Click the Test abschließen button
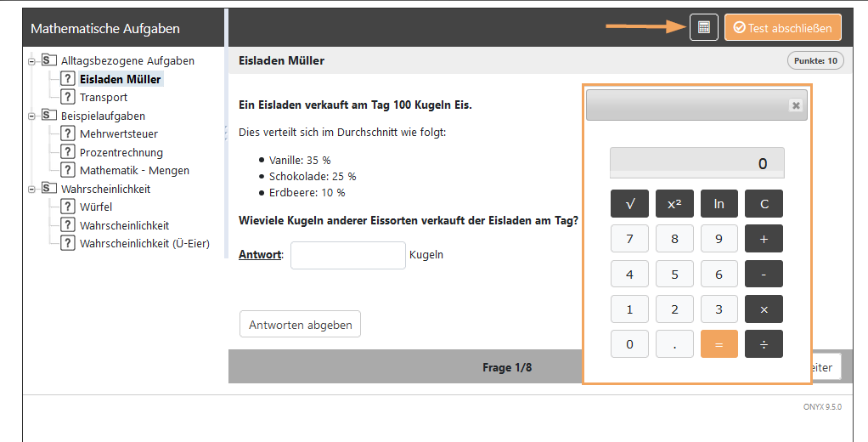The height and width of the screenshot is (442, 868). [782, 27]
